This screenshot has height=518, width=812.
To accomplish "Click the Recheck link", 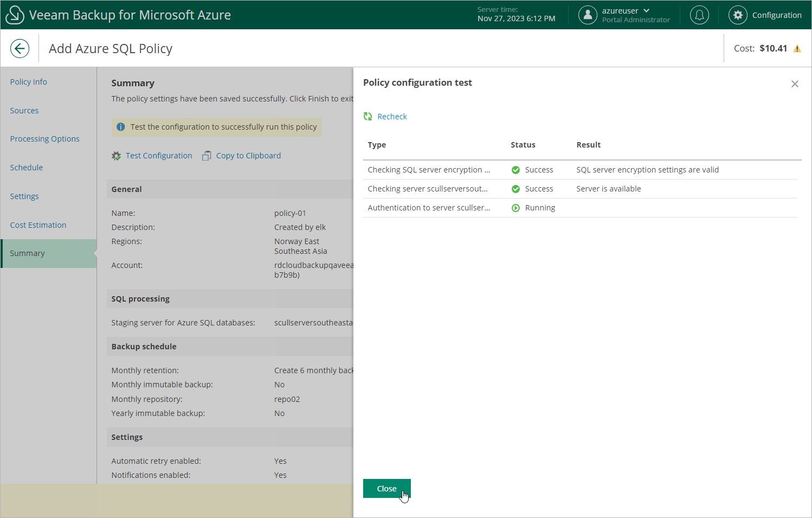I will pos(392,117).
